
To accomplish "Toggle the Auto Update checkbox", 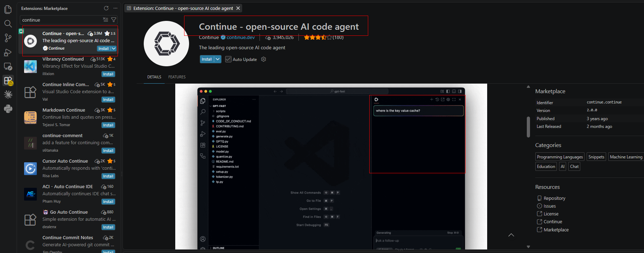I will tap(228, 59).
